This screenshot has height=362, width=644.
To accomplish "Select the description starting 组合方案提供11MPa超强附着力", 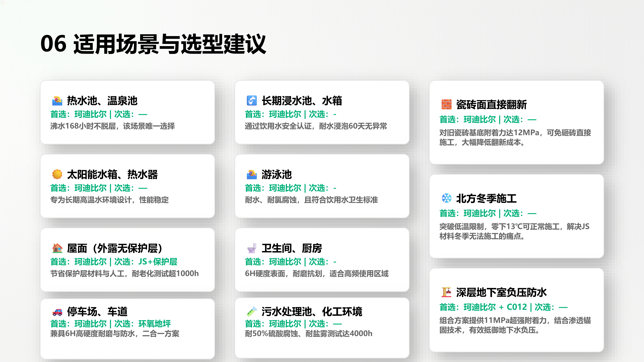I will pos(515,325).
